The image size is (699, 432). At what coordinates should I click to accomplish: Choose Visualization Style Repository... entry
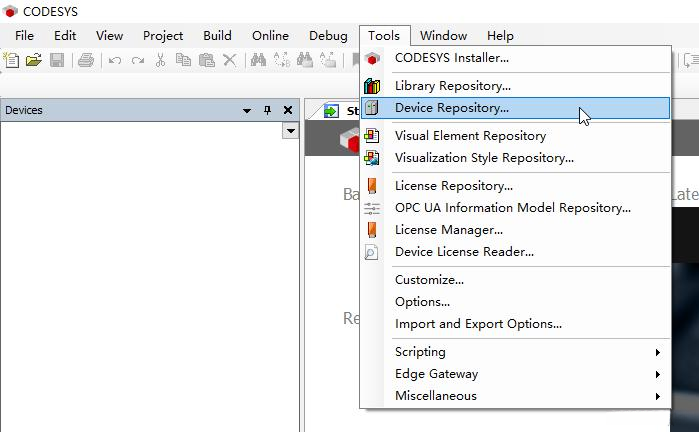(515, 158)
